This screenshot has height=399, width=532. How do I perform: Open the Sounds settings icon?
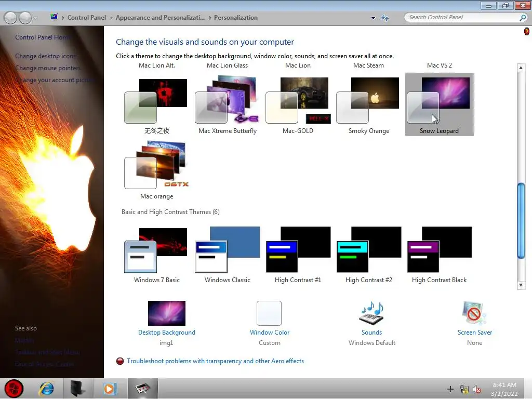pyautogui.click(x=371, y=313)
